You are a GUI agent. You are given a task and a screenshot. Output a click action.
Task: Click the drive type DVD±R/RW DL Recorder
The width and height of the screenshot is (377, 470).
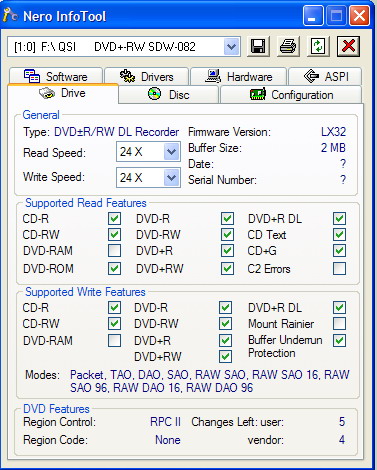tap(117, 132)
